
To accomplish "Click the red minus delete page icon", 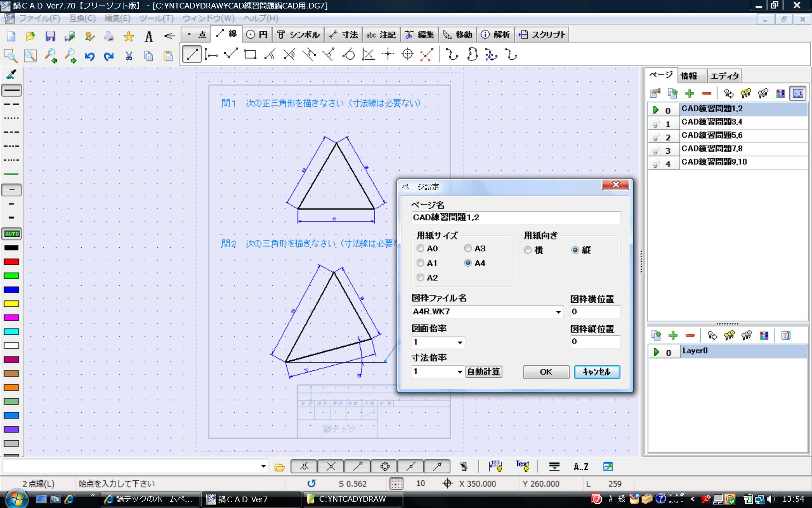I will tap(706, 94).
